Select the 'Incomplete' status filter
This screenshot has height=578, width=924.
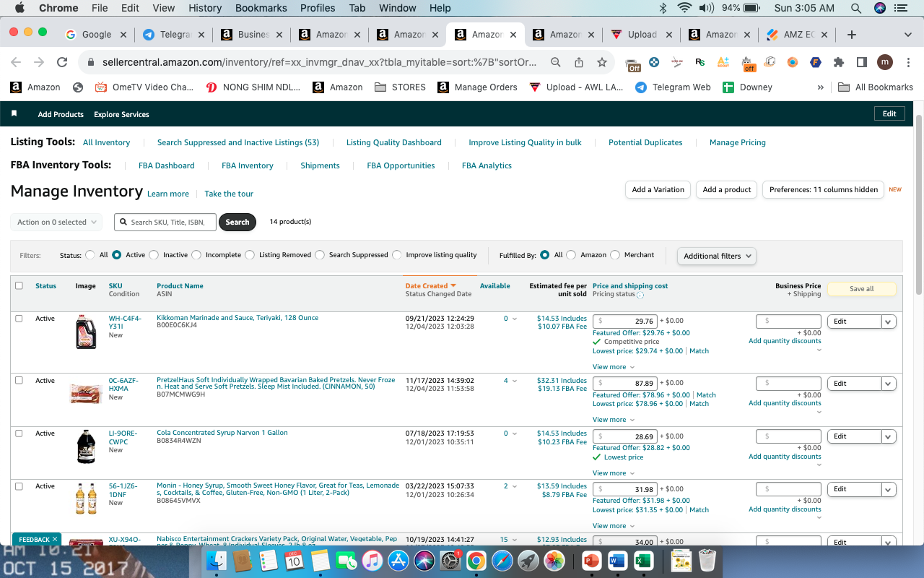[x=196, y=255]
